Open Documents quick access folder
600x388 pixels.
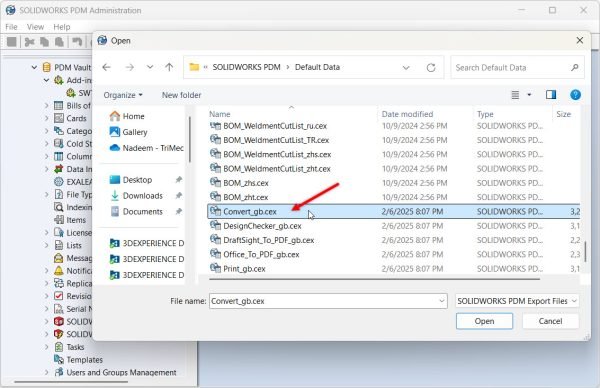(x=136, y=212)
